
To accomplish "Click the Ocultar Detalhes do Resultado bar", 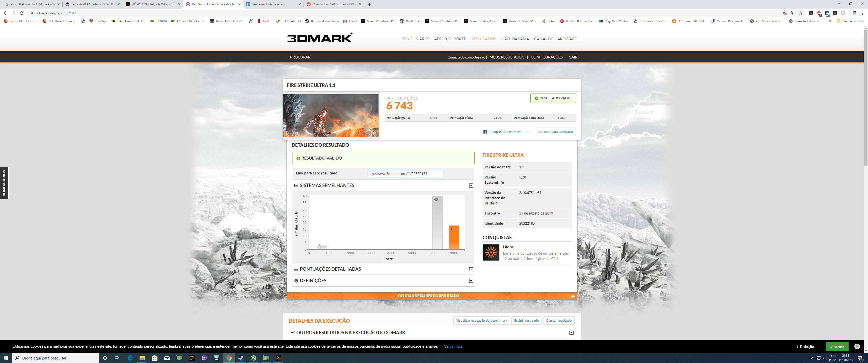I will (432, 296).
